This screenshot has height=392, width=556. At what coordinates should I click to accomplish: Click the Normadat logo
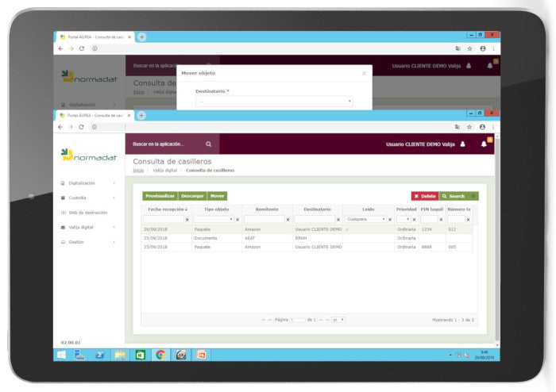pos(89,156)
